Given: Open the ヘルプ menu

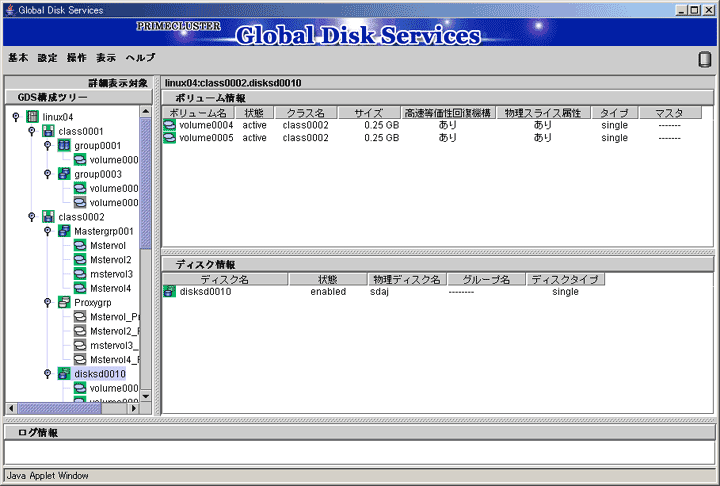Looking at the screenshot, I should (141, 58).
